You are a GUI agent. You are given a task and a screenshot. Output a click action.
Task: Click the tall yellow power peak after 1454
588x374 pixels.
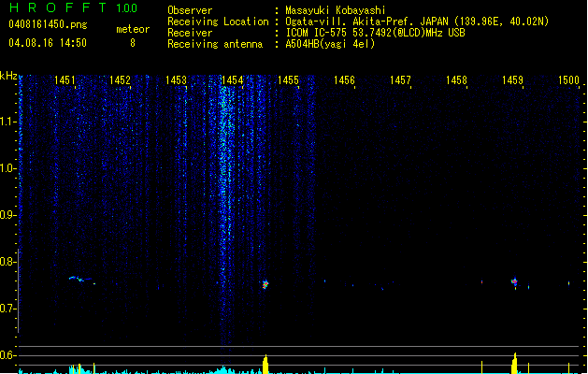[x=265, y=365]
